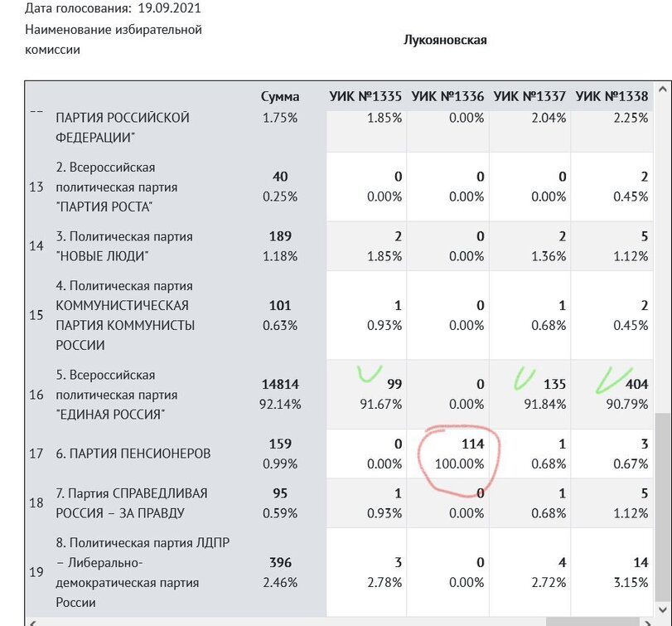This screenshot has height=626, width=672.
Task: Select the УИК №1335 column header
Action: pos(365,96)
